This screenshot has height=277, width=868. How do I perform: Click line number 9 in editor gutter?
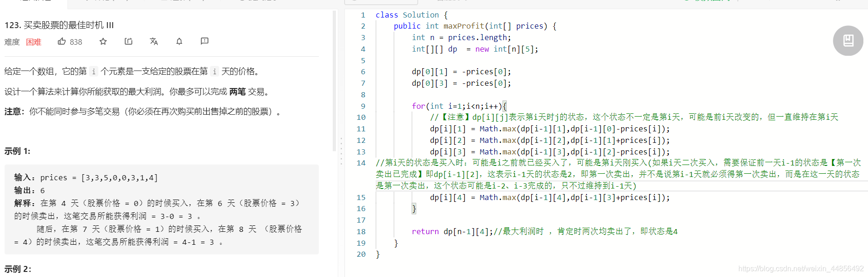pos(363,106)
